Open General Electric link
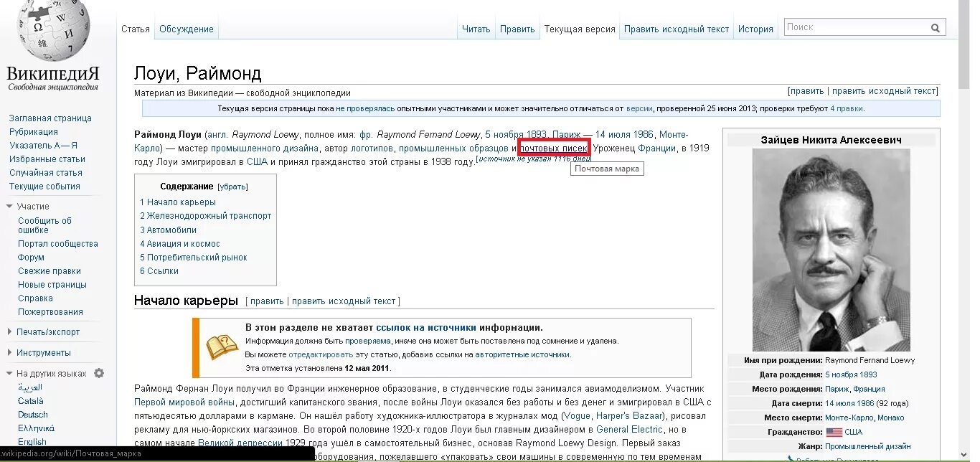 [x=629, y=430]
